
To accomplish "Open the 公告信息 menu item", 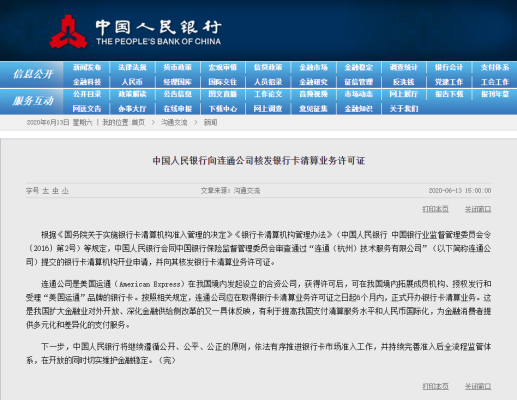I will click(178, 94).
